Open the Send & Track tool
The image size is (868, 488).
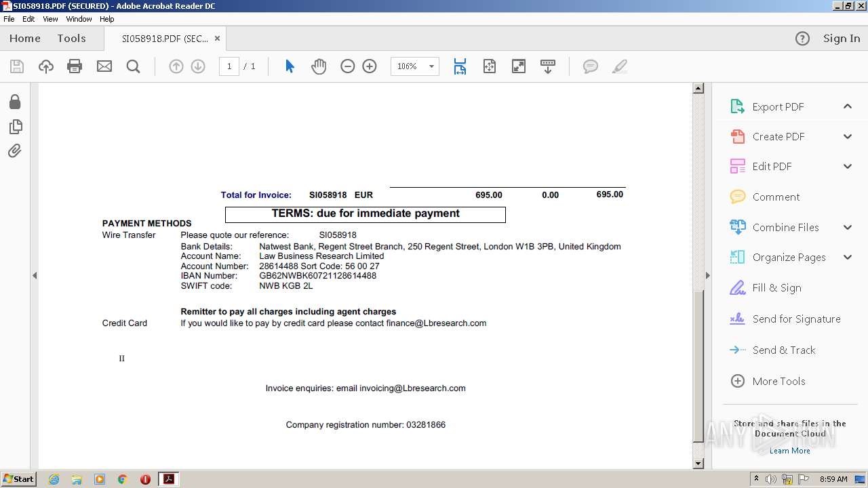[772, 350]
